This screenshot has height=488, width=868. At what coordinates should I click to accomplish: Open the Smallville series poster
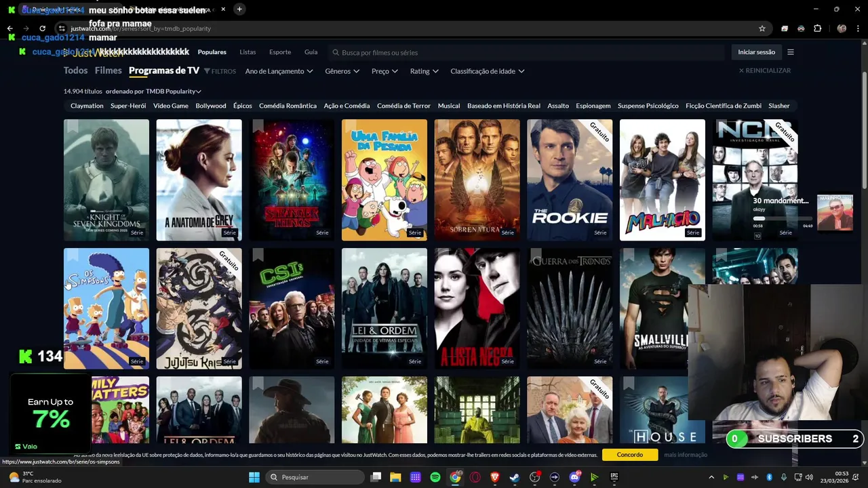click(663, 308)
